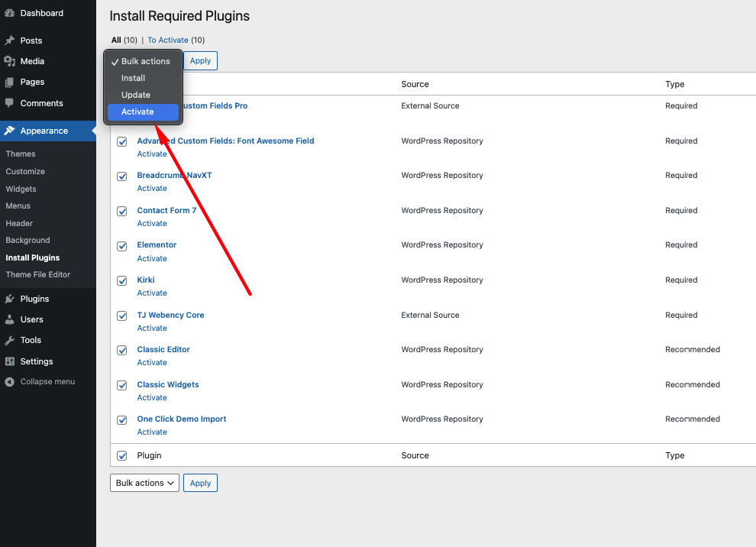Click the Posts pushpin icon
756x547 pixels.
click(10, 40)
